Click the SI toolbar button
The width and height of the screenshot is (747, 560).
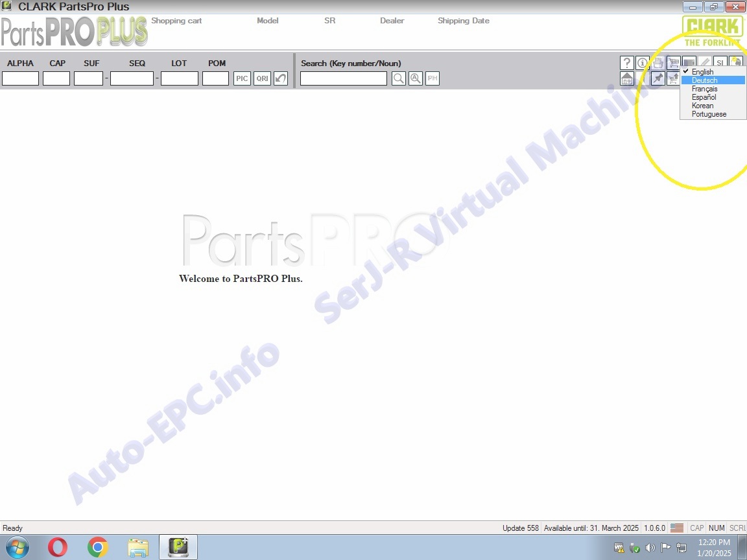point(720,63)
